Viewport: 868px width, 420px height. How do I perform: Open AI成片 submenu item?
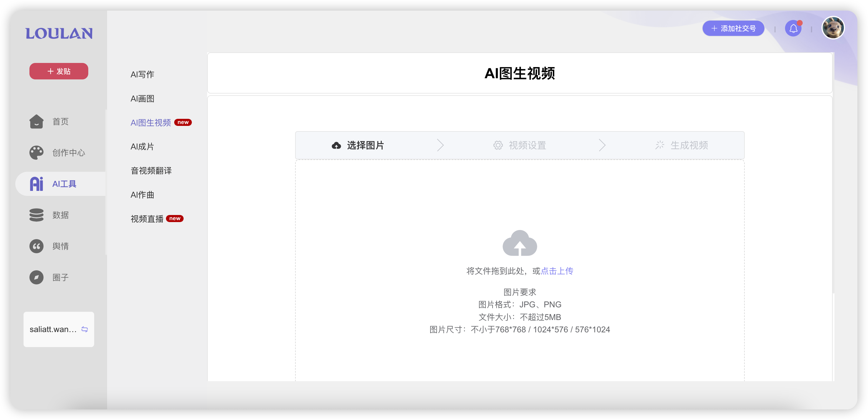[142, 146]
